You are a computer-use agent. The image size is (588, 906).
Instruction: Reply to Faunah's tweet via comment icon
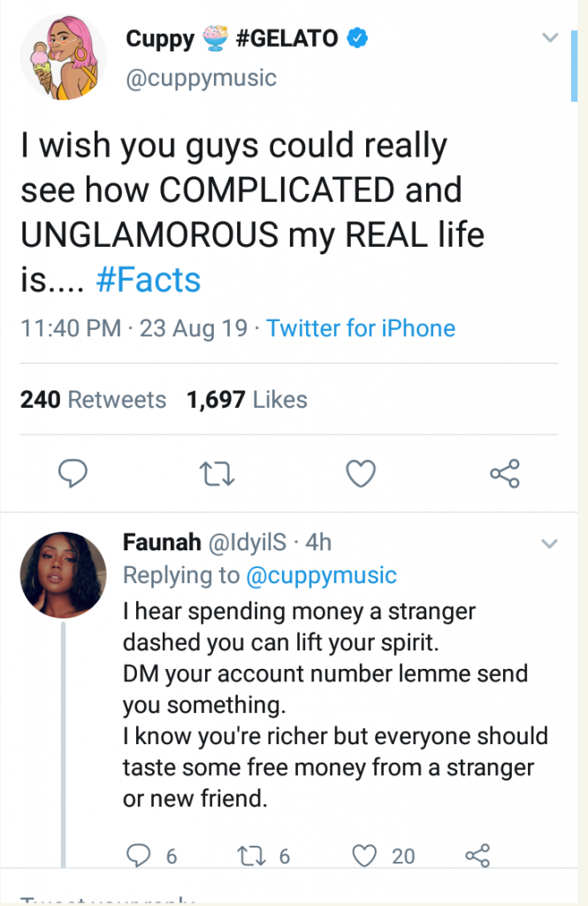click(141, 855)
